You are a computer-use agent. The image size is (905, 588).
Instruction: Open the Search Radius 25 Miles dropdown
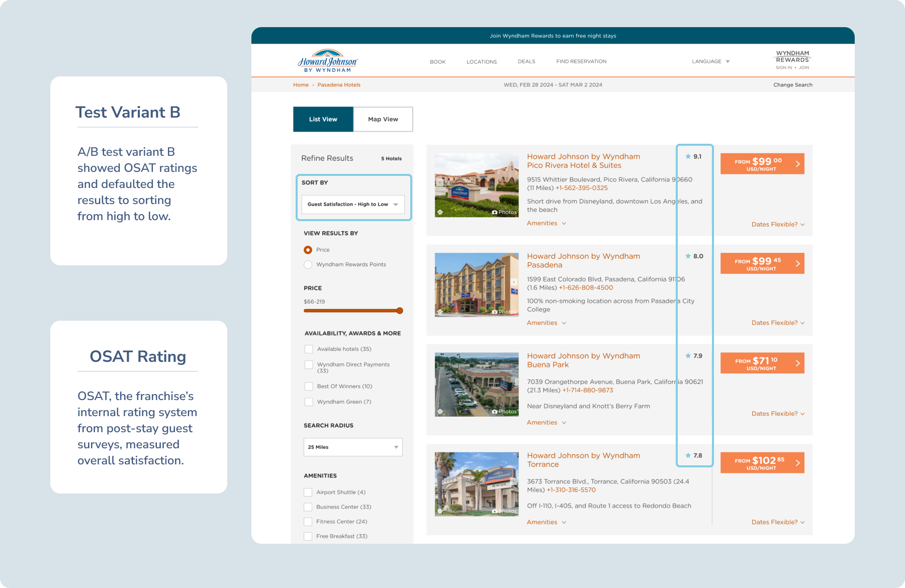pyautogui.click(x=353, y=447)
